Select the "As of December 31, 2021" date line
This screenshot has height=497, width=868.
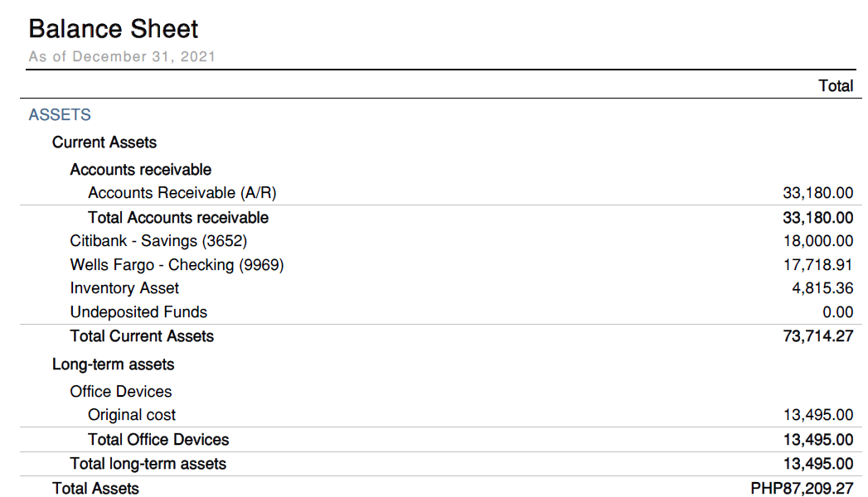click(122, 56)
